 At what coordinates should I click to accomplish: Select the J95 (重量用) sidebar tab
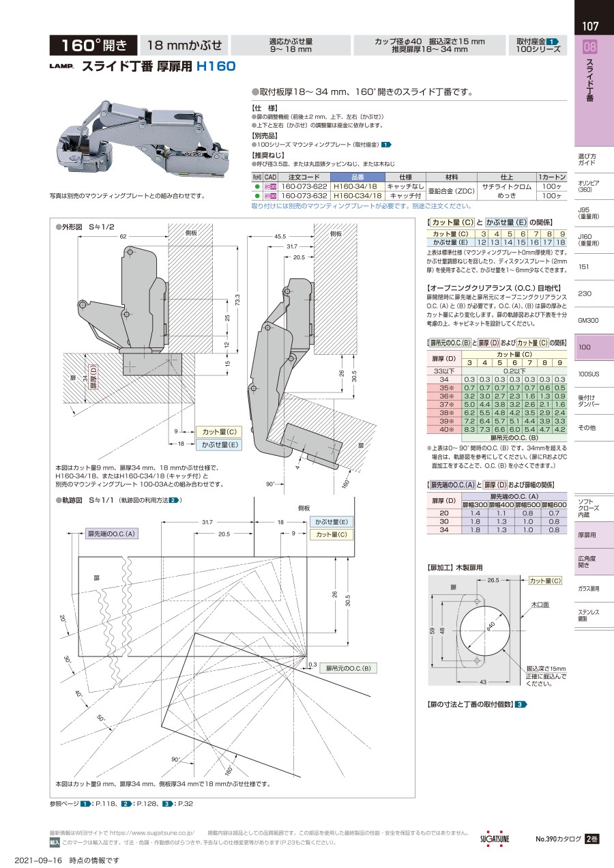pos(589,213)
